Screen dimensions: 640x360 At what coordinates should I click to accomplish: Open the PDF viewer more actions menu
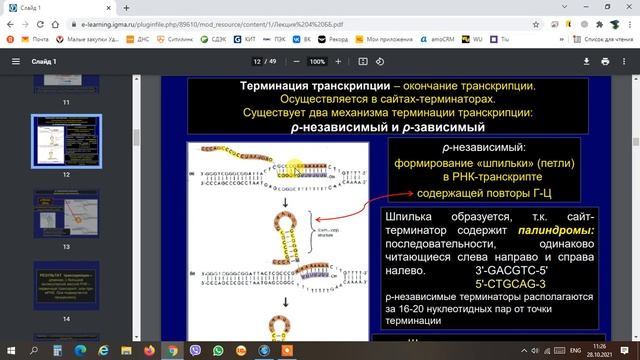[x=624, y=62]
